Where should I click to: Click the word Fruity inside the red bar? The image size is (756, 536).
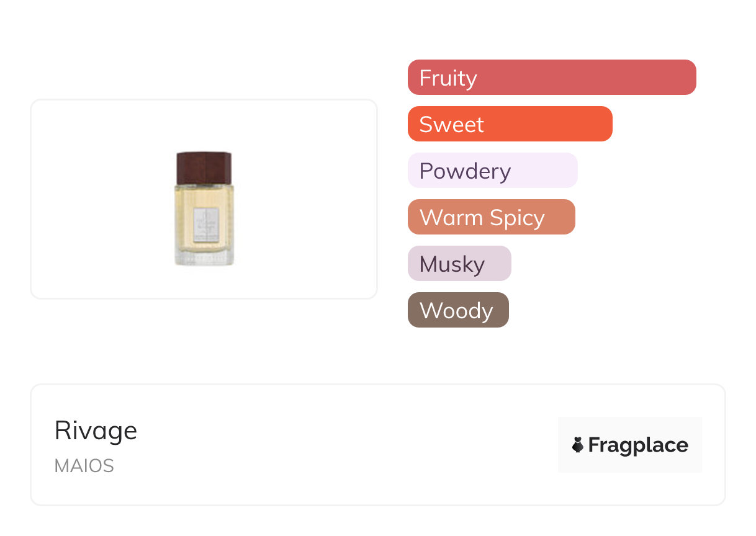(448, 78)
